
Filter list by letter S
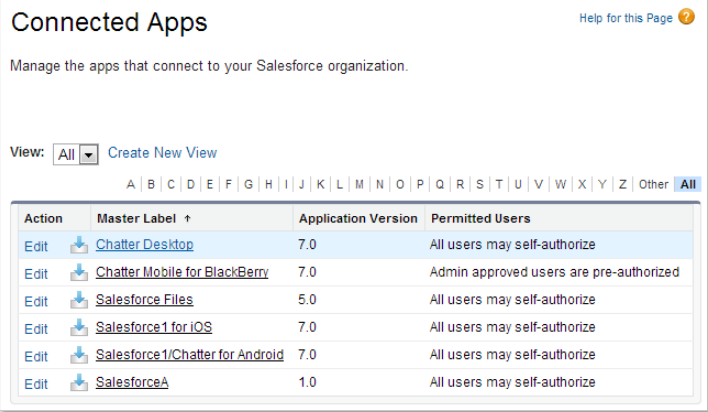pos(479,184)
